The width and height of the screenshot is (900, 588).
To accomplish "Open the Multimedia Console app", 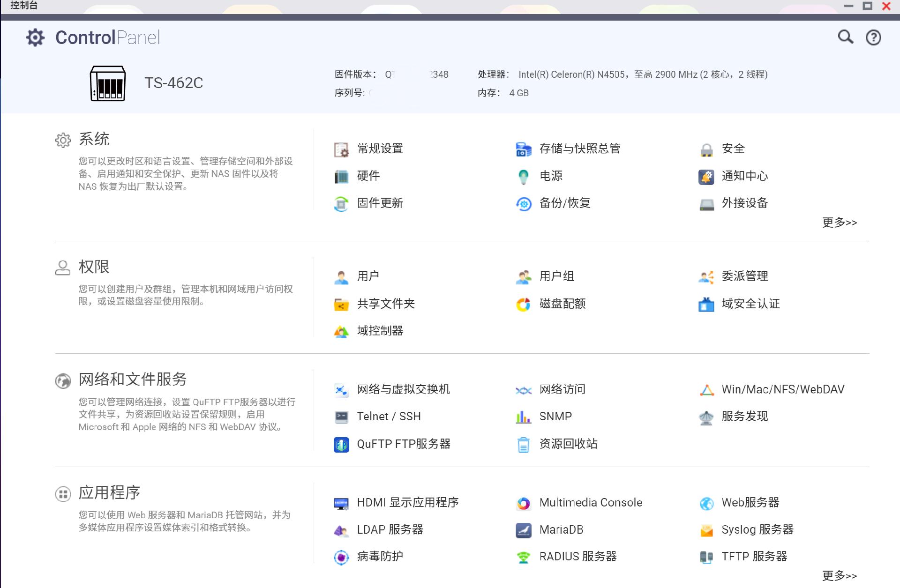I will [x=591, y=502].
